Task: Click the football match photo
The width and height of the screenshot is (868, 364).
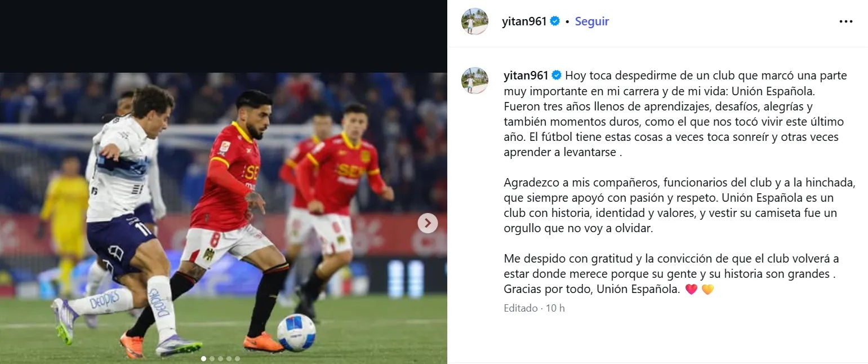Action: [x=224, y=218]
